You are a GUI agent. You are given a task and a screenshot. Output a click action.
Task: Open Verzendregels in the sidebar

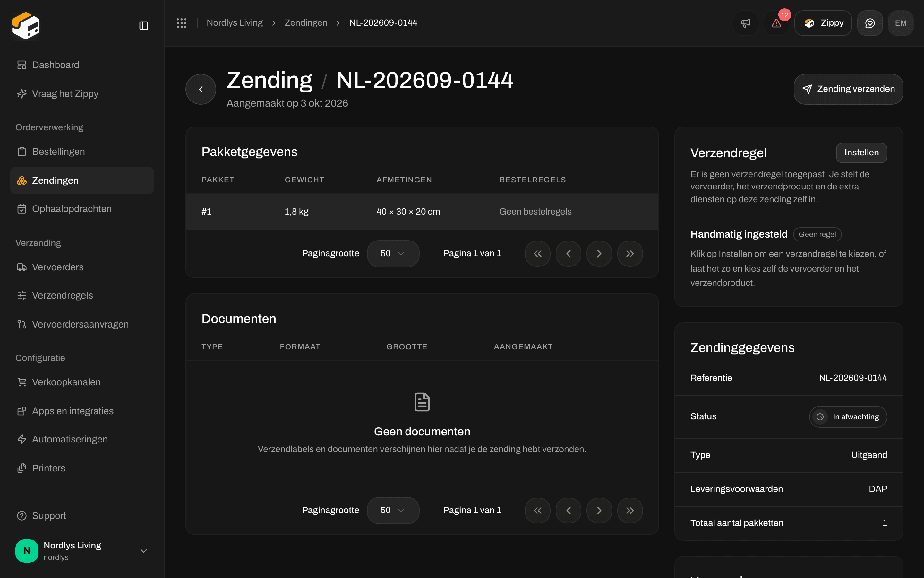(x=82, y=295)
